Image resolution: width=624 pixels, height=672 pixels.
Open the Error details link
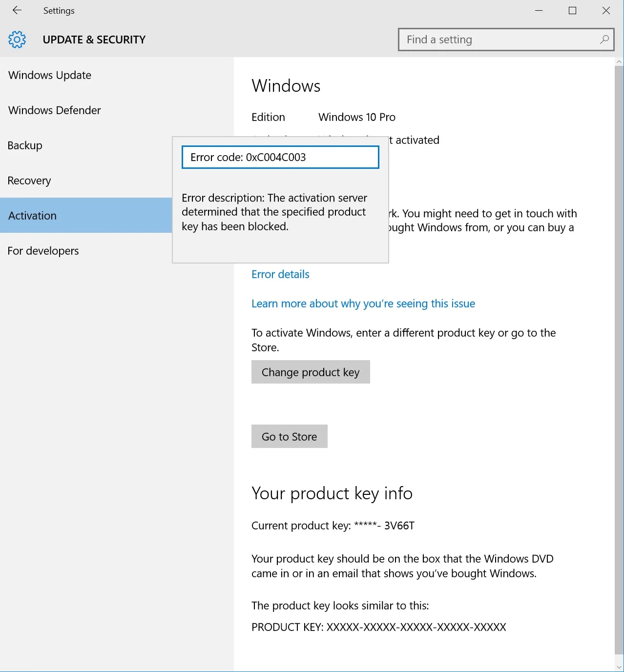(x=280, y=274)
